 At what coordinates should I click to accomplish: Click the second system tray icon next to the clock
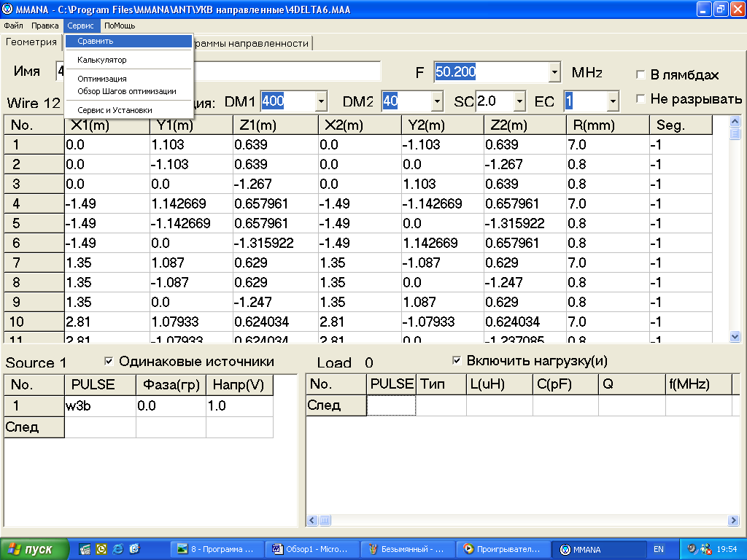705,549
